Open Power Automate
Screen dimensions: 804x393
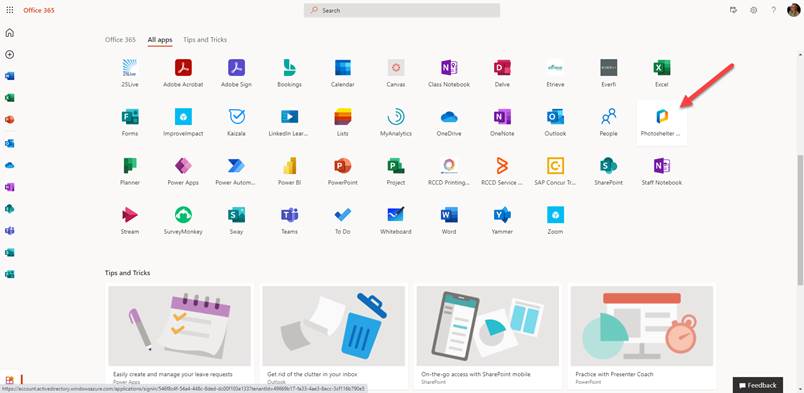[x=236, y=171]
